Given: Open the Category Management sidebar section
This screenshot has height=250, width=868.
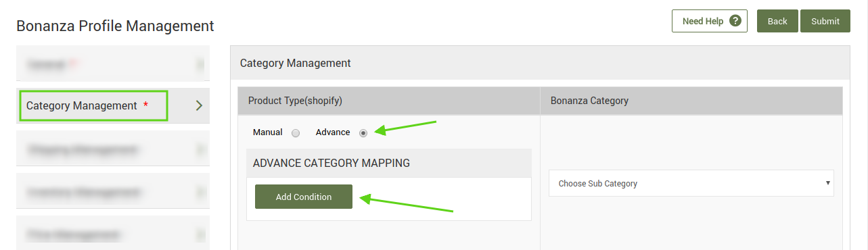Looking at the screenshot, I should coord(113,105).
